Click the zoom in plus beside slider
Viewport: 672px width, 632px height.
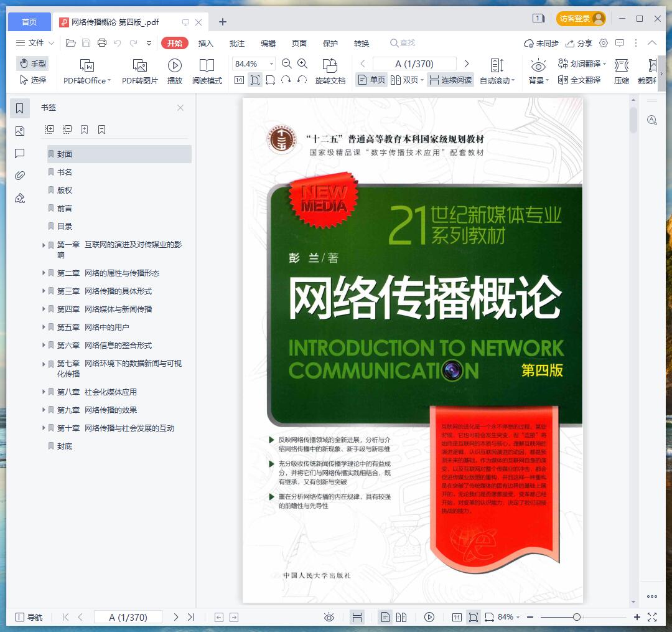click(x=637, y=617)
